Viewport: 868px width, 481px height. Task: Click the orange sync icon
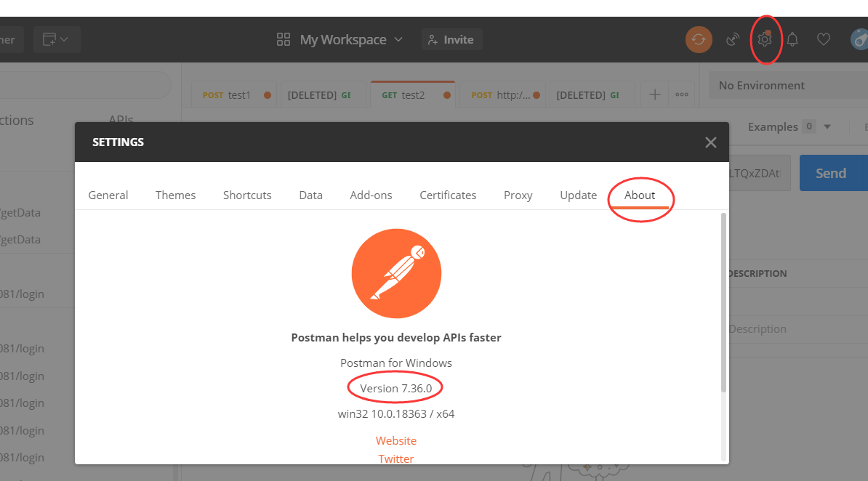tap(699, 40)
